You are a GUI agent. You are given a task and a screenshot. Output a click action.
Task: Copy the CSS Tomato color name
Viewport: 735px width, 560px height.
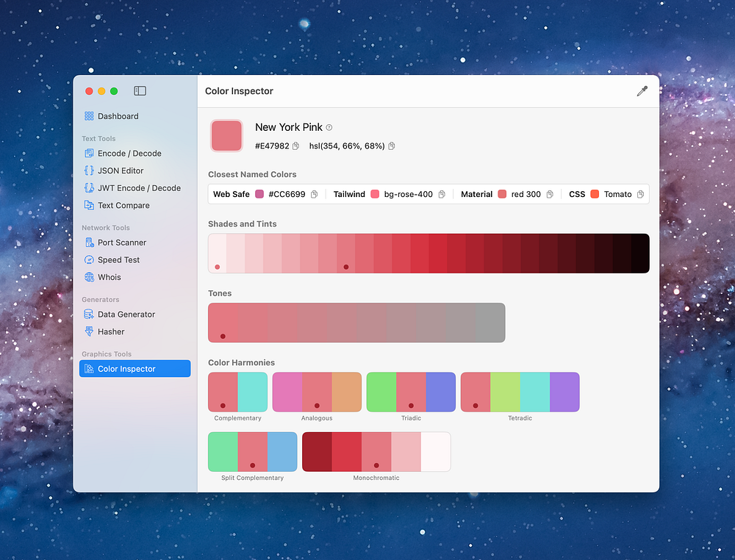tap(640, 195)
